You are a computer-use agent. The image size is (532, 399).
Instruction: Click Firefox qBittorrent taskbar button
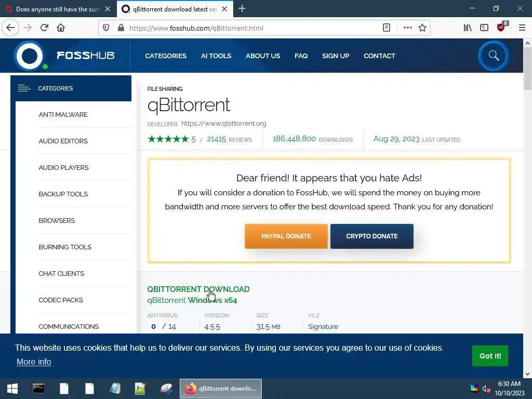tap(220, 389)
